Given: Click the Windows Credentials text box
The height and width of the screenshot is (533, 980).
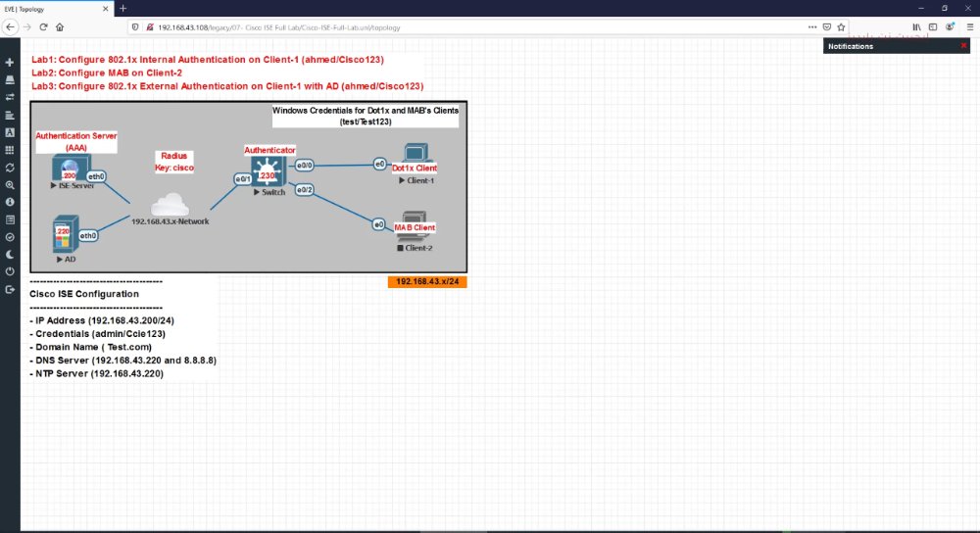Looking at the screenshot, I should [x=366, y=117].
